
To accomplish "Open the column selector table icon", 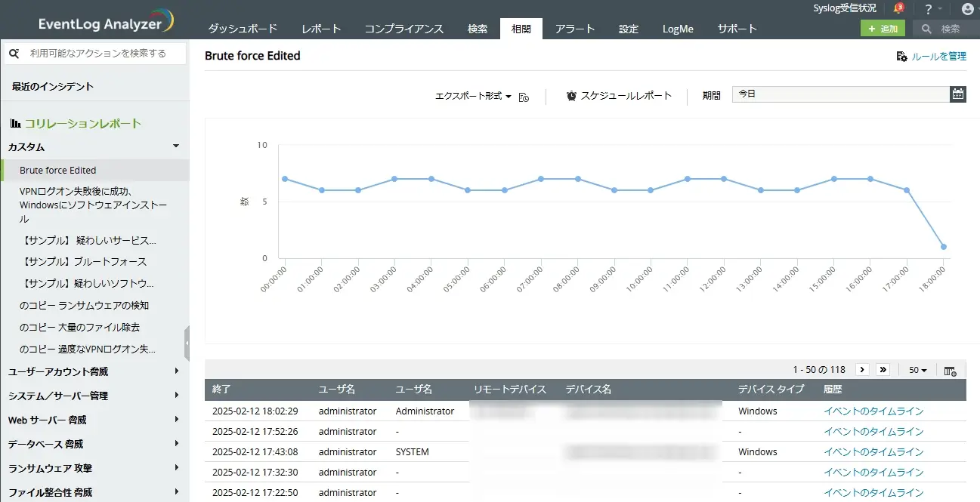I will pyautogui.click(x=951, y=370).
